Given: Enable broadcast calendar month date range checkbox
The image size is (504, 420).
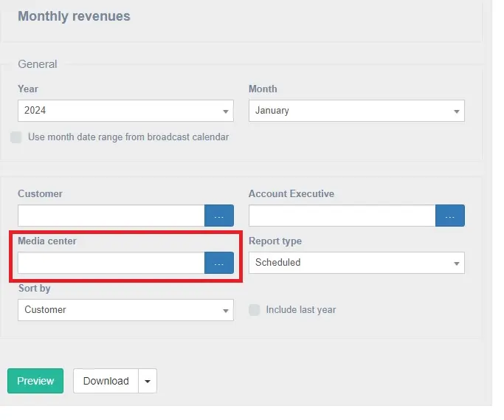Looking at the screenshot, I should pos(15,137).
